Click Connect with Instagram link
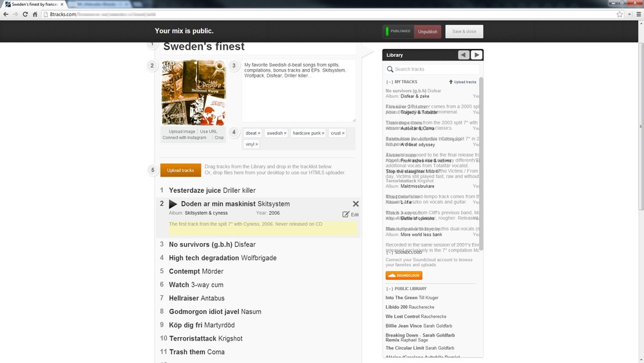The height and width of the screenshot is (363, 644). click(x=184, y=138)
